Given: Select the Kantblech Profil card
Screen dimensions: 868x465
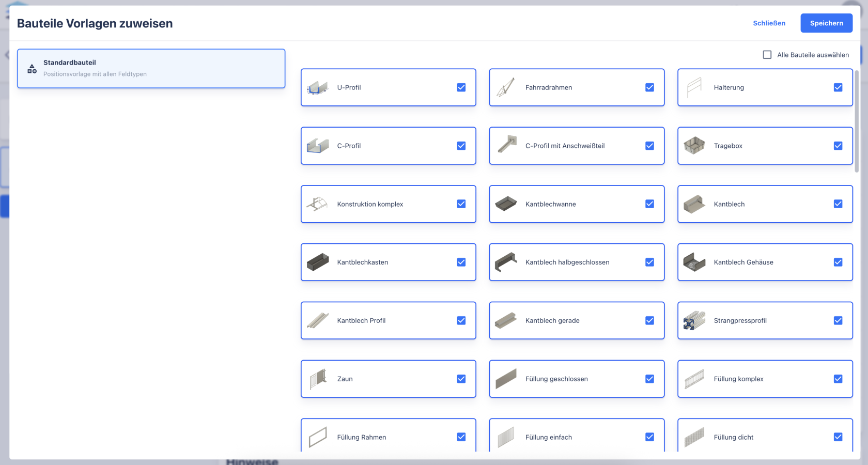Looking at the screenshot, I should click(388, 320).
